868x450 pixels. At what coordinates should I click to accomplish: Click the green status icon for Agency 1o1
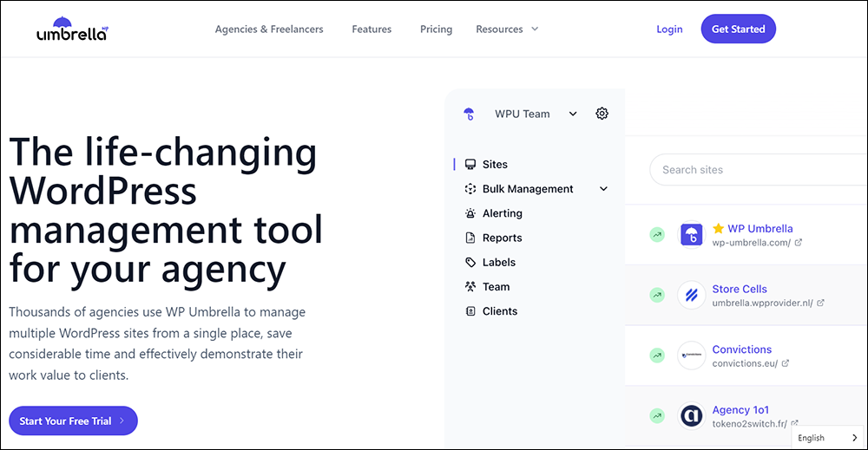pos(657,415)
